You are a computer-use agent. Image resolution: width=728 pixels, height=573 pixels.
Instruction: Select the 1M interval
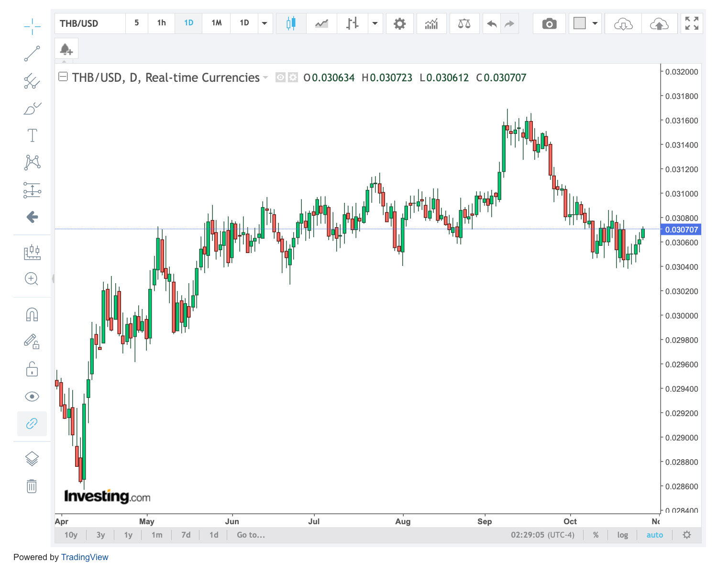click(217, 23)
